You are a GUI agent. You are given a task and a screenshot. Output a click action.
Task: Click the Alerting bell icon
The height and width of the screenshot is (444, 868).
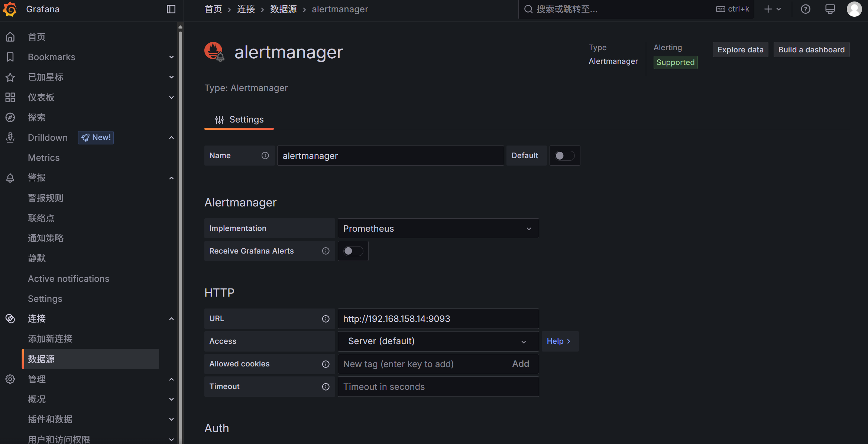click(x=10, y=178)
